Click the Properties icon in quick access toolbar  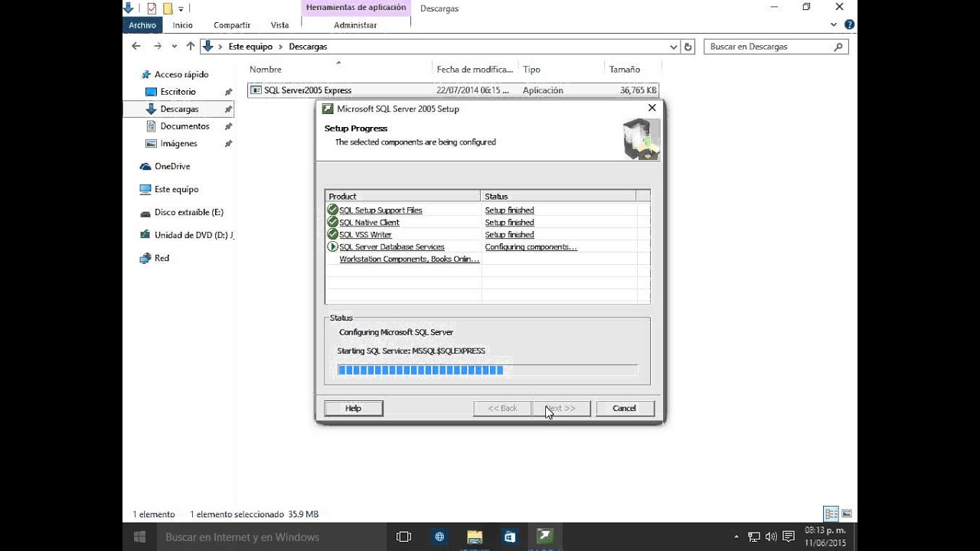click(x=152, y=8)
